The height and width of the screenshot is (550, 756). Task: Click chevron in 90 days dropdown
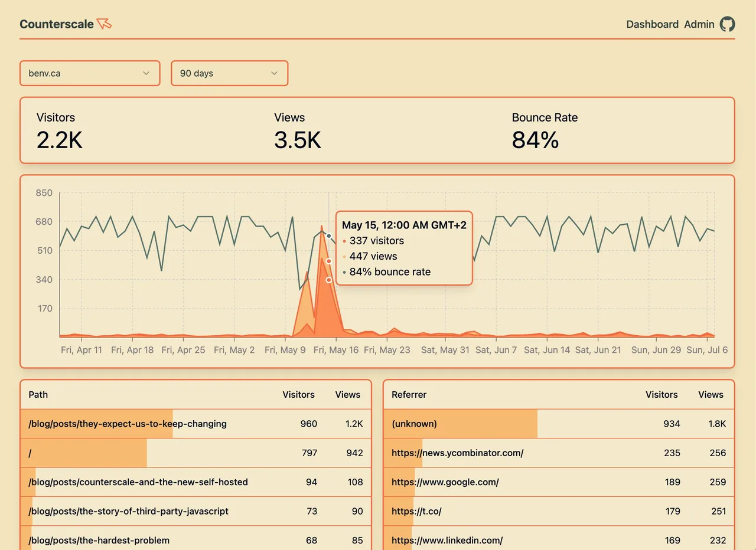[x=274, y=73]
